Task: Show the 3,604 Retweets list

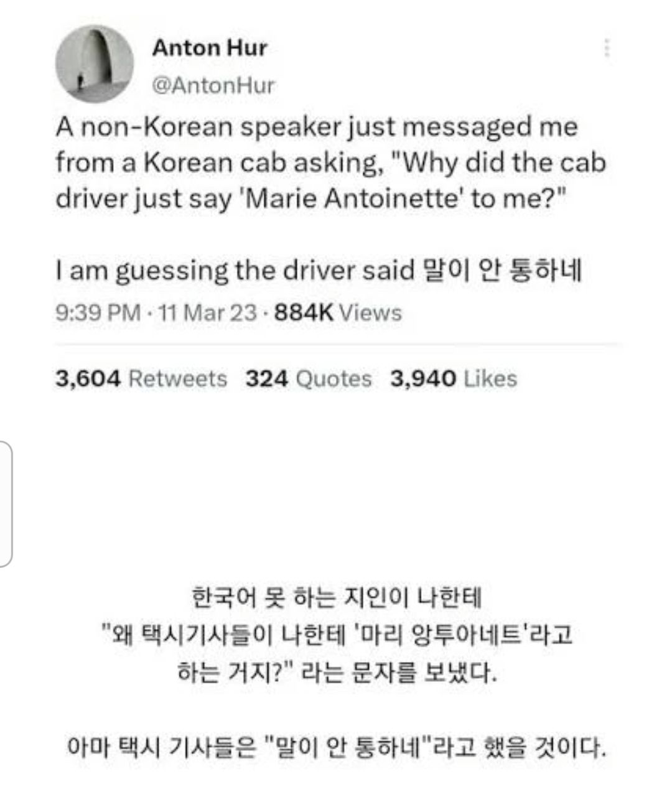Action: pyautogui.click(x=141, y=378)
